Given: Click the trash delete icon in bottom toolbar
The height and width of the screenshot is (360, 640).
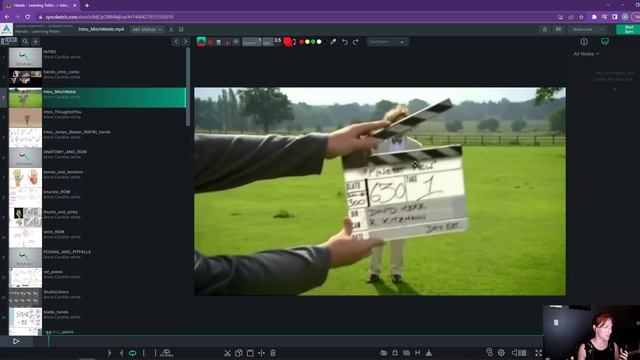Looking at the screenshot, I should pos(273,353).
